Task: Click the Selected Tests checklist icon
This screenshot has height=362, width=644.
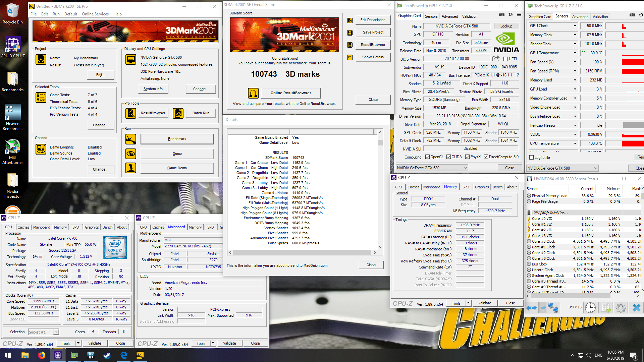Action: pos(41,98)
